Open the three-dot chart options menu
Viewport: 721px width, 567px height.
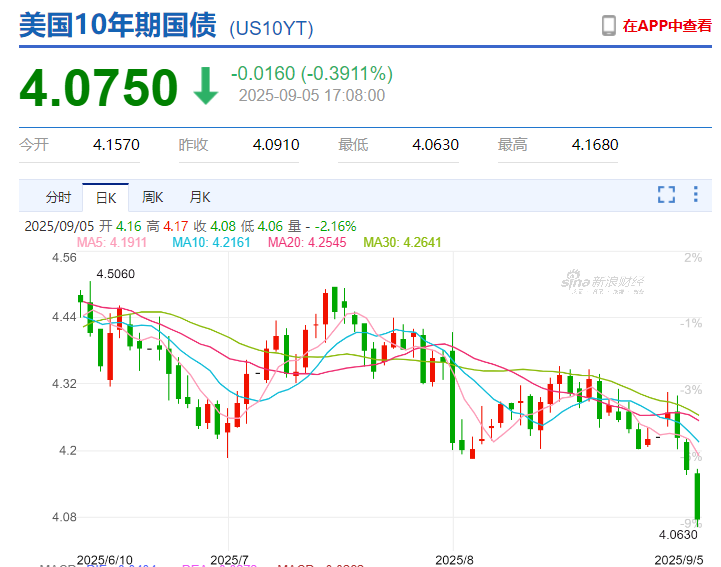(696, 194)
